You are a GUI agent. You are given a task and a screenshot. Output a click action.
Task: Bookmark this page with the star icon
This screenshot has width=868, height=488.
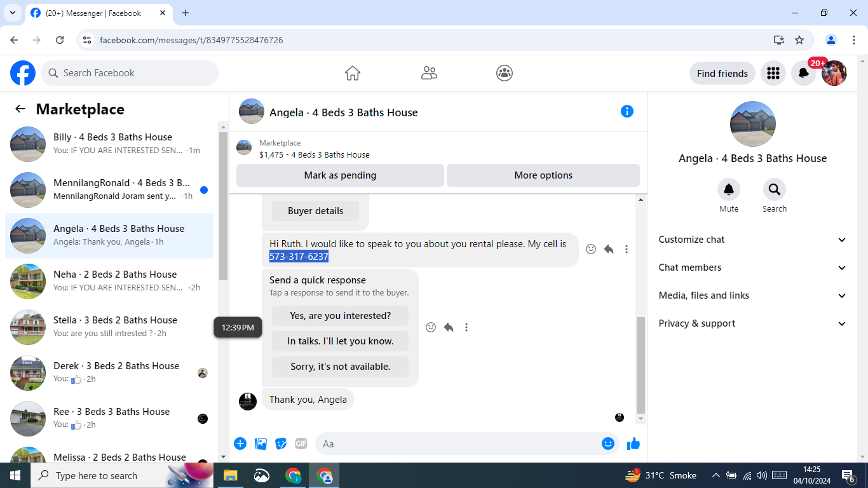(799, 40)
